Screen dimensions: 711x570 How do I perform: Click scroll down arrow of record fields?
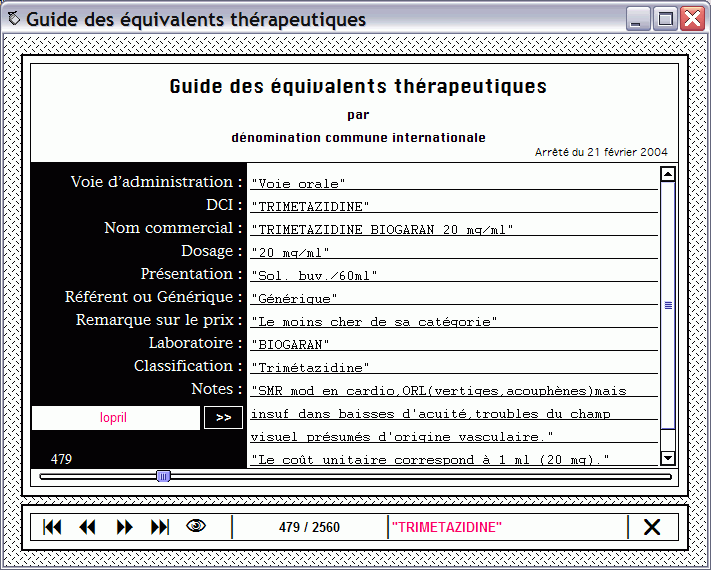pos(668,458)
